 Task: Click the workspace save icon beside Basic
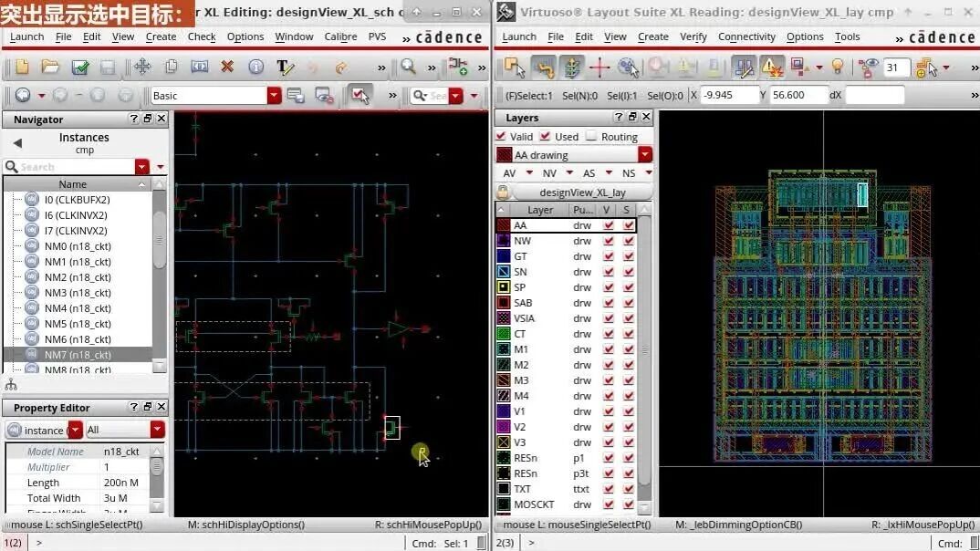pos(296,96)
